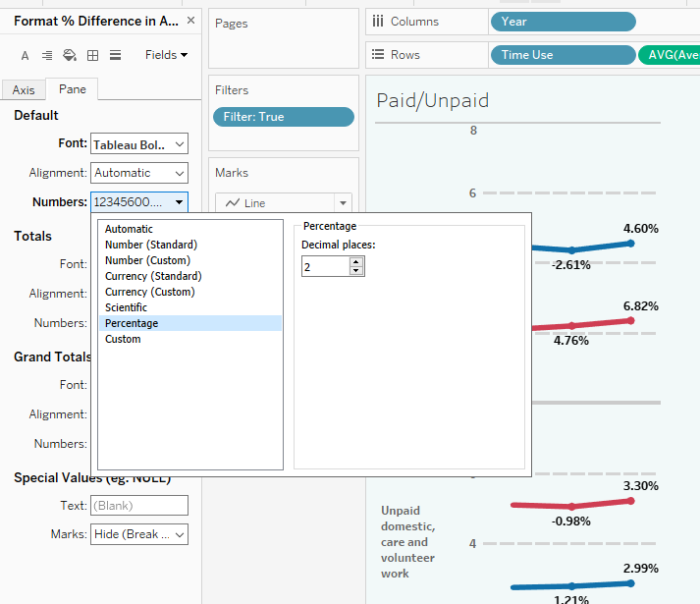Open the Alignment formatting icon
This screenshot has height=604, width=700.
[x=47, y=55]
